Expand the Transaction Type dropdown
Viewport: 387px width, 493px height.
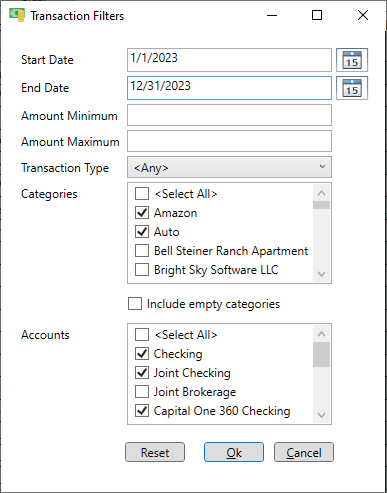point(229,167)
